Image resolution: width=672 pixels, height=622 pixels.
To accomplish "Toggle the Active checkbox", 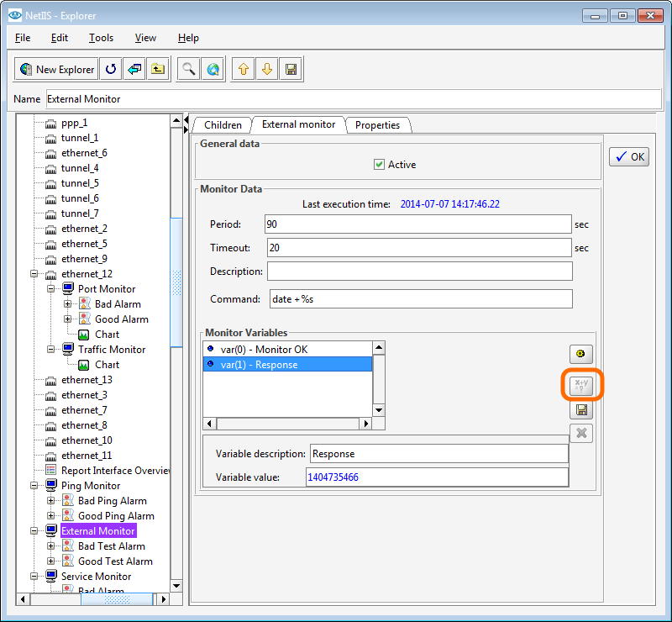I will pos(380,165).
